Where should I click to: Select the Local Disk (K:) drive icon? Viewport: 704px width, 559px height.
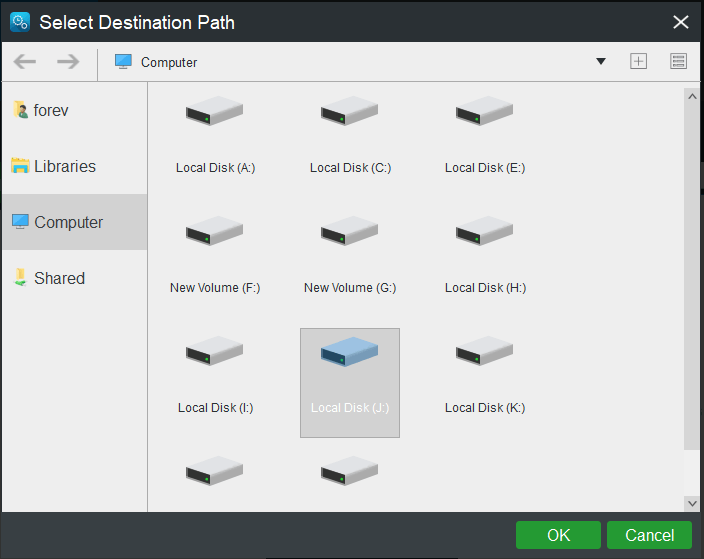484,350
